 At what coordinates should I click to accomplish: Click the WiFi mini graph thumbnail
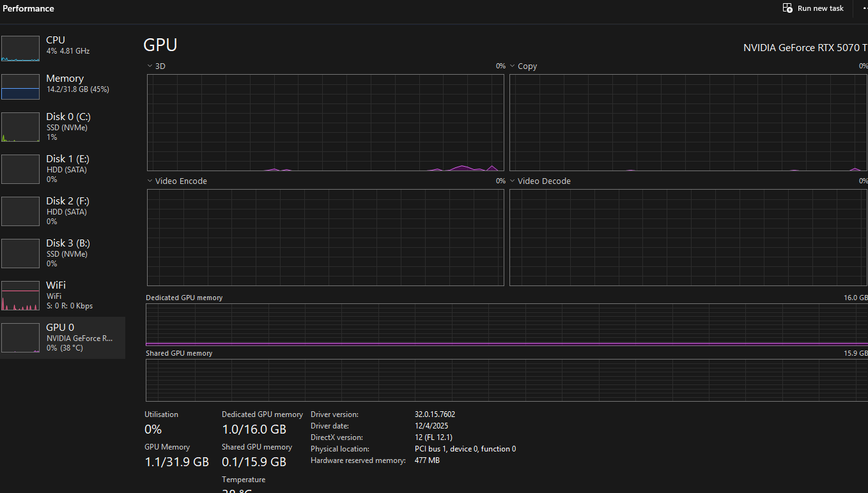point(20,296)
